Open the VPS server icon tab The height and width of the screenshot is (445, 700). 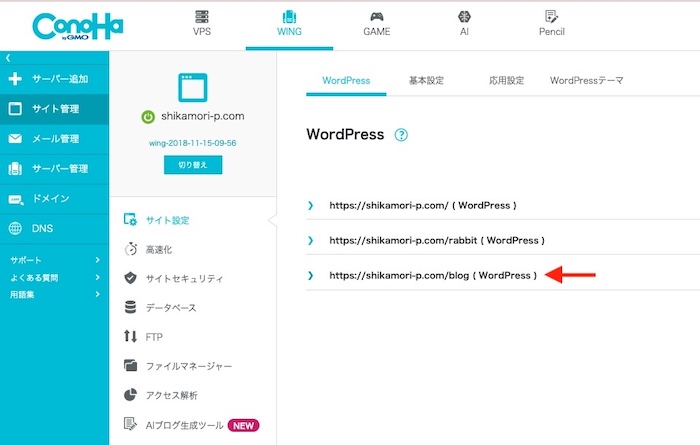coord(202,17)
